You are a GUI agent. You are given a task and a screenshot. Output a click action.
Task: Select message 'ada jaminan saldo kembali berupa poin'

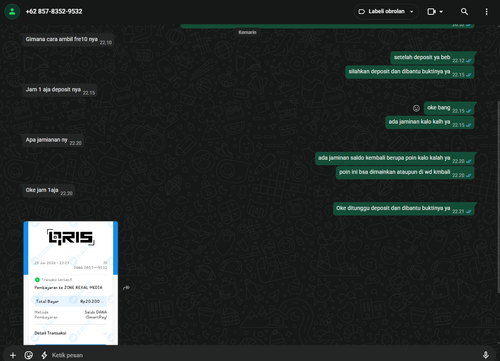[x=395, y=158]
